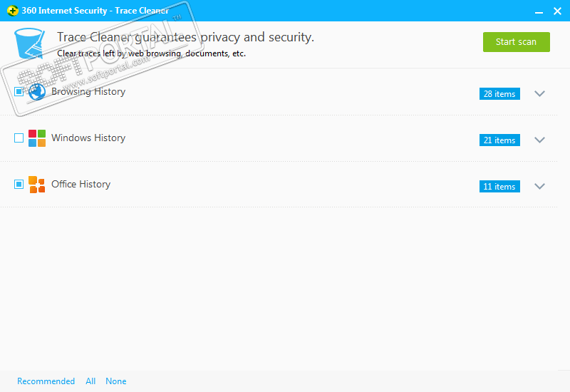Viewport: 570px width, 392px height.
Task: Click the 21 items badge
Action: tap(499, 140)
